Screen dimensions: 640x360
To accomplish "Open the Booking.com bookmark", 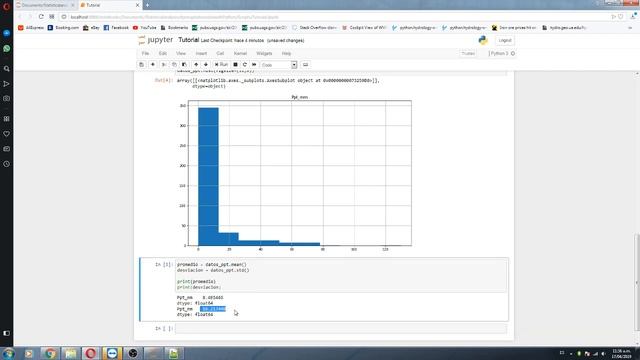I will click(x=63, y=28).
